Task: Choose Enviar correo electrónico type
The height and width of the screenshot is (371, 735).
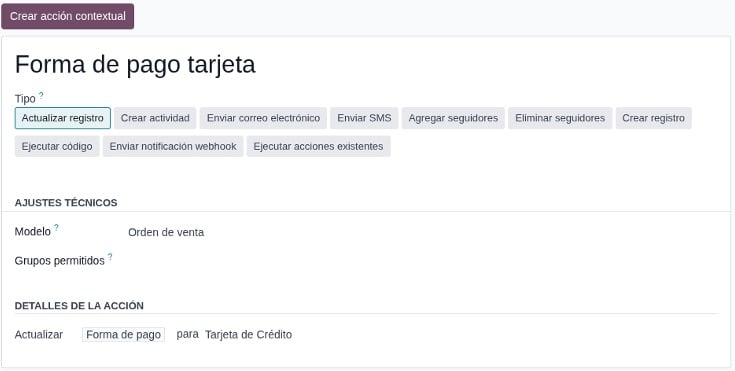Action: click(x=263, y=118)
